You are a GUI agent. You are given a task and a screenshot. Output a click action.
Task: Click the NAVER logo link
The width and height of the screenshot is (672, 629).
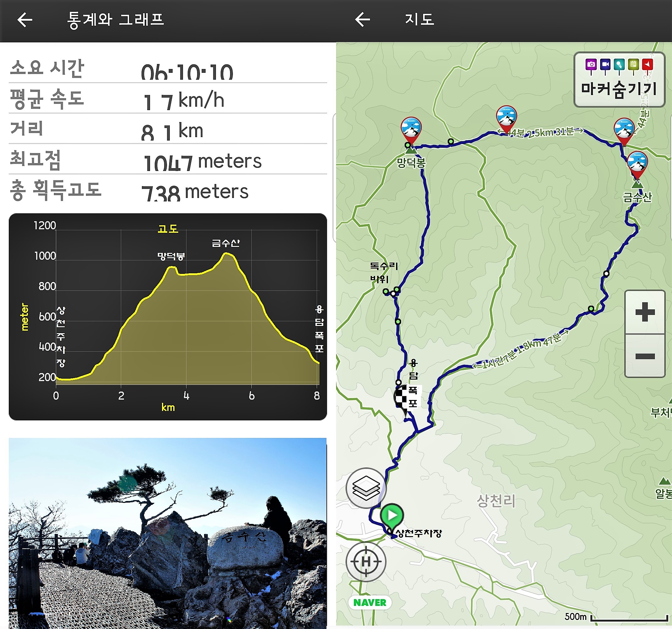(369, 603)
